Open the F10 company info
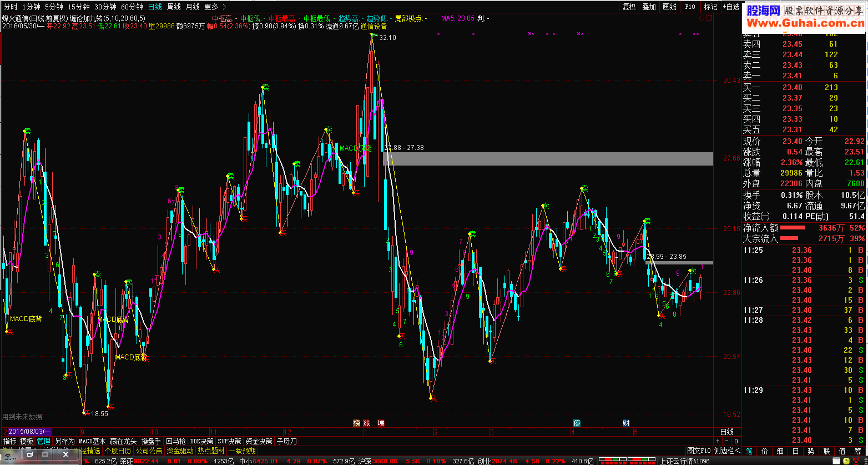This screenshot has width=868, height=465. click(690, 7)
